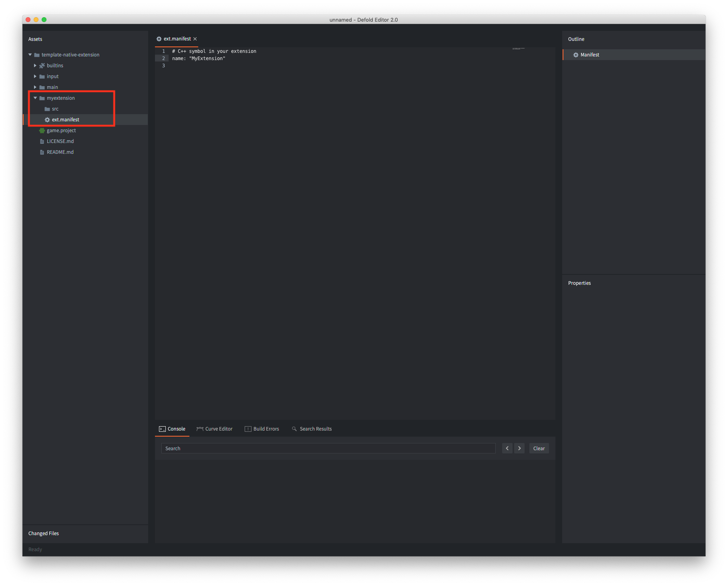The width and height of the screenshot is (728, 586).
Task: Expand the main folder arrow
Action: tap(35, 87)
